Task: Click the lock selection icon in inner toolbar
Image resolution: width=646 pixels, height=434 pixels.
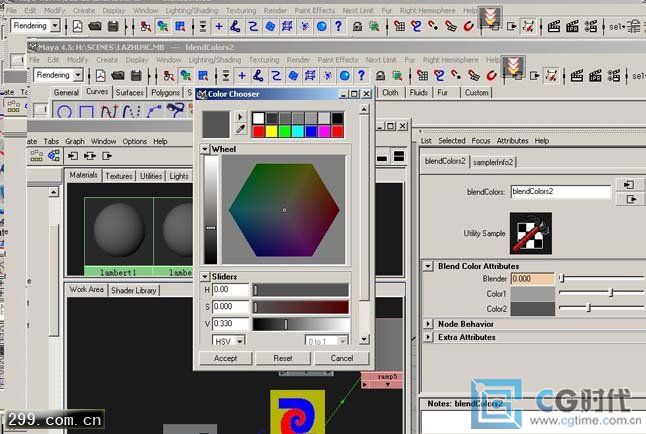Action: [x=380, y=75]
